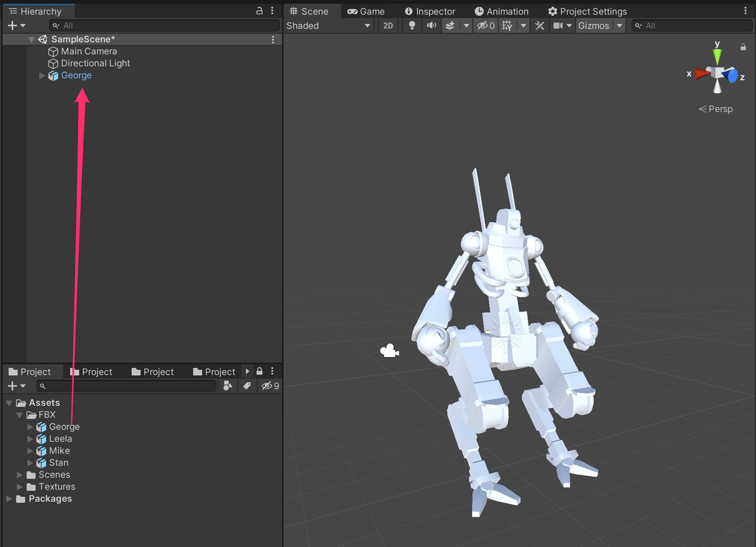Open the Project panel more-options menu
The height and width of the screenshot is (547, 756).
272,371
